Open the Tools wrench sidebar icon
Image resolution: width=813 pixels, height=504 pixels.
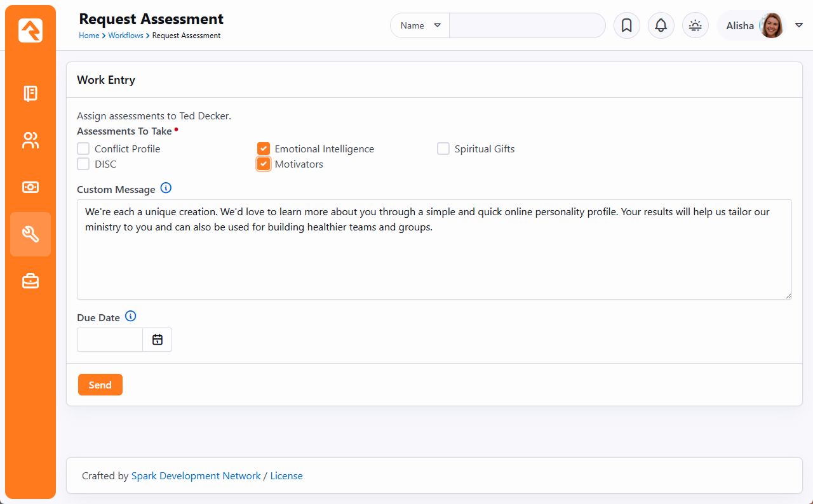(x=30, y=234)
